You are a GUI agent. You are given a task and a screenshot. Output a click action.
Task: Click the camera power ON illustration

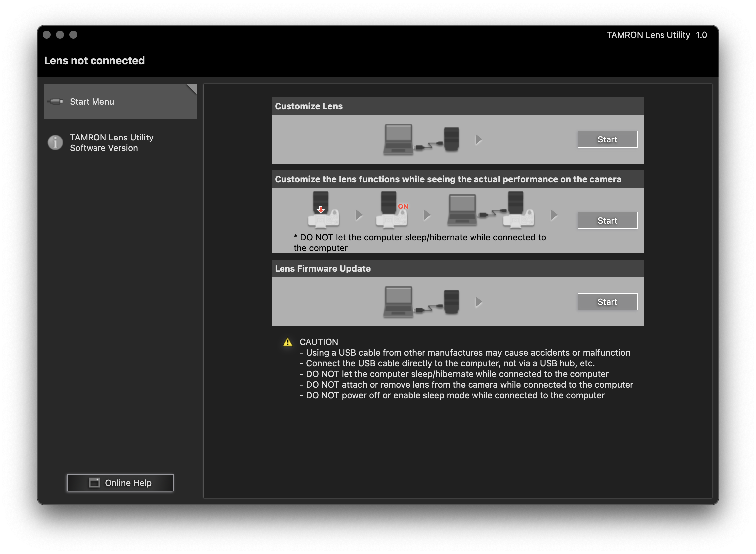391,210
